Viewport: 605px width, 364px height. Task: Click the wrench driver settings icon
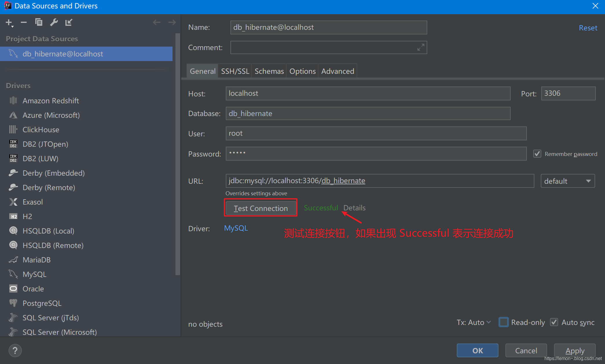point(54,22)
